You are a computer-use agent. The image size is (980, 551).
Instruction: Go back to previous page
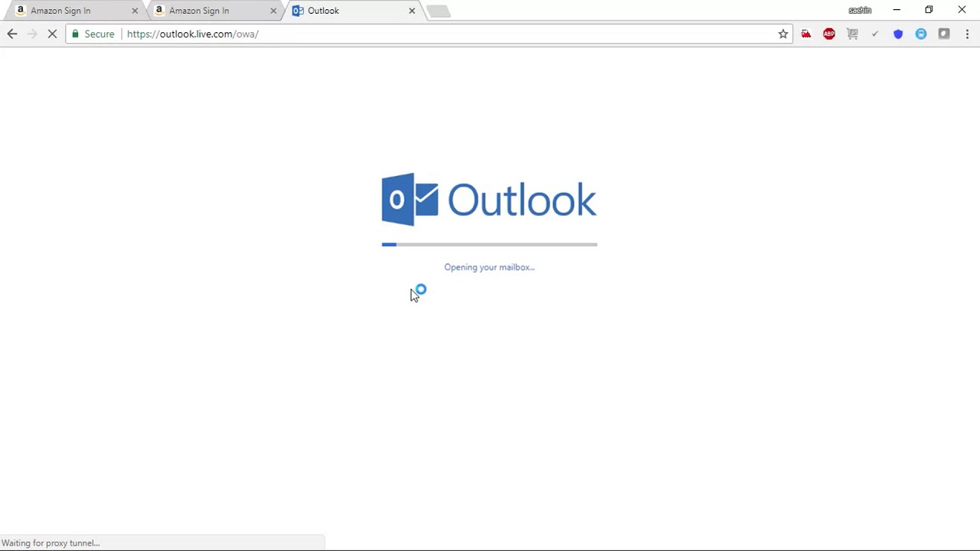coord(12,34)
